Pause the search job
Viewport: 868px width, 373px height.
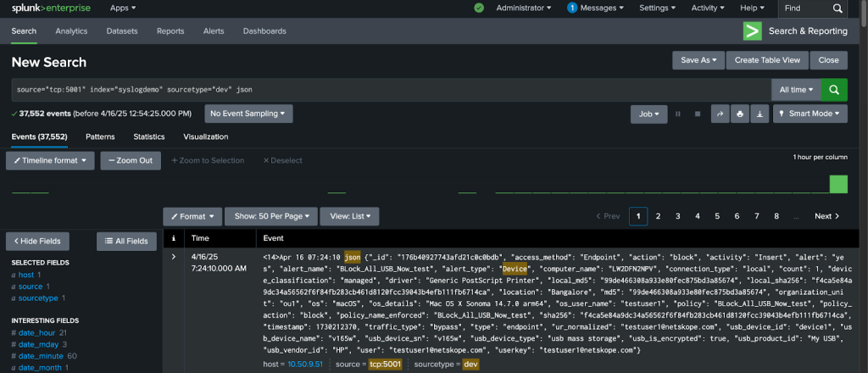pos(677,114)
